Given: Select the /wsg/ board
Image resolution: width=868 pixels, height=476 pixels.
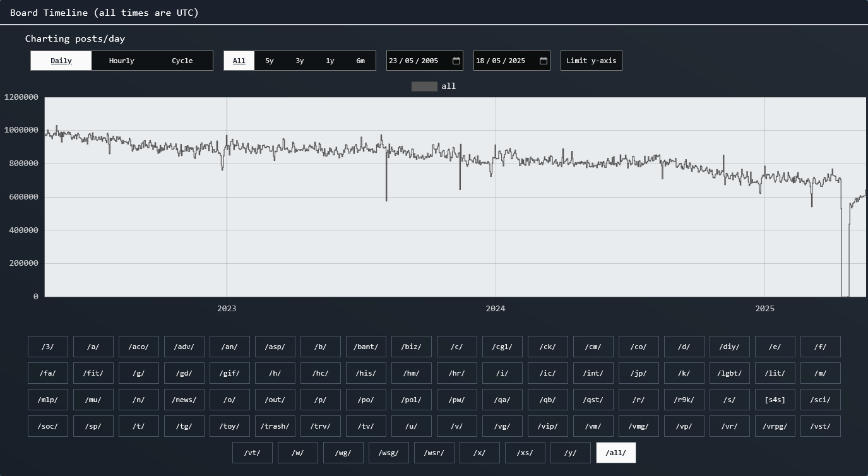Looking at the screenshot, I should tap(389, 453).
